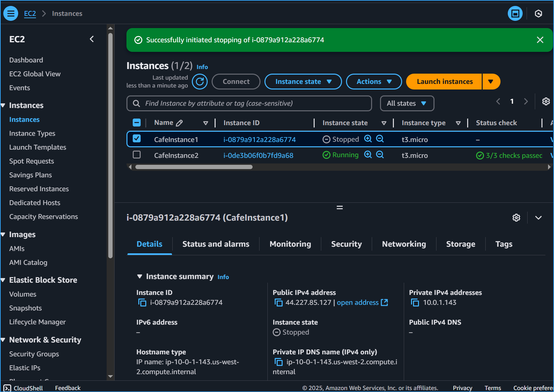Open table preferences gear icon
The height and width of the screenshot is (392, 554).
tap(546, 101)
